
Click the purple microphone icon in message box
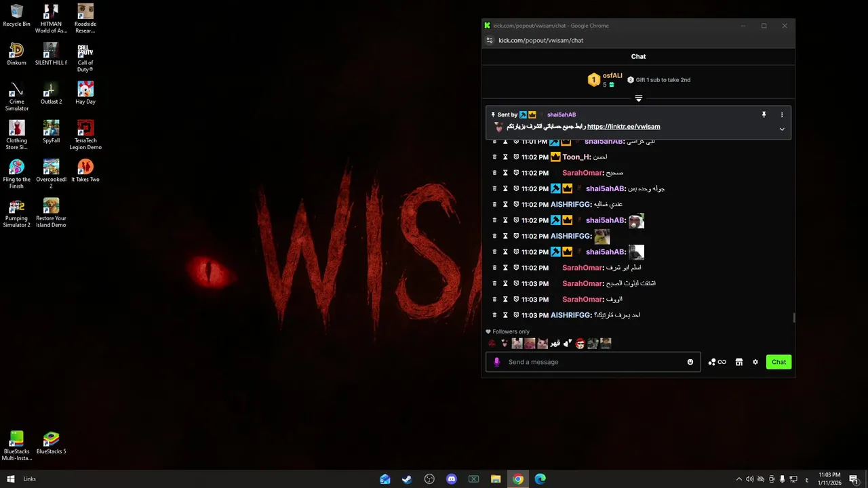click(x=496, y=362)
